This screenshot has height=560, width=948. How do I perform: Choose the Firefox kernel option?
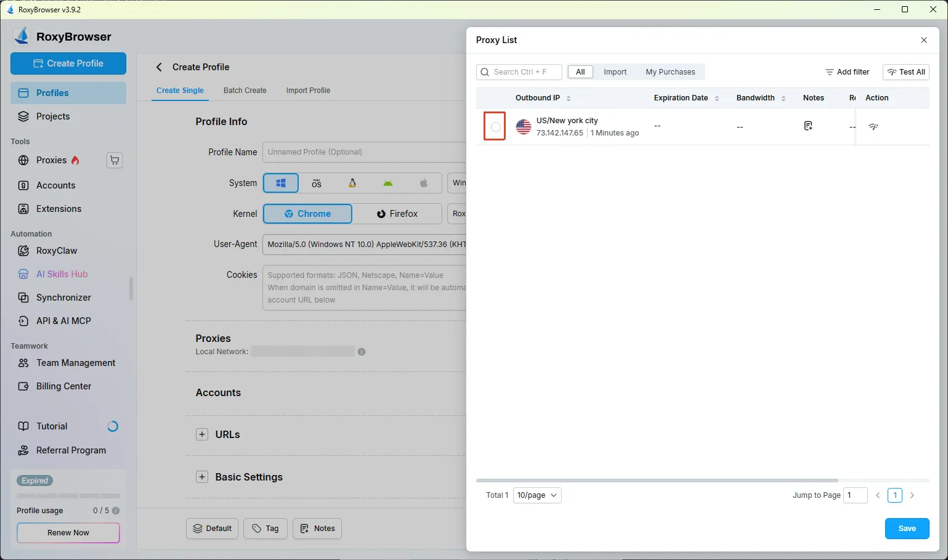click(397, 214)
